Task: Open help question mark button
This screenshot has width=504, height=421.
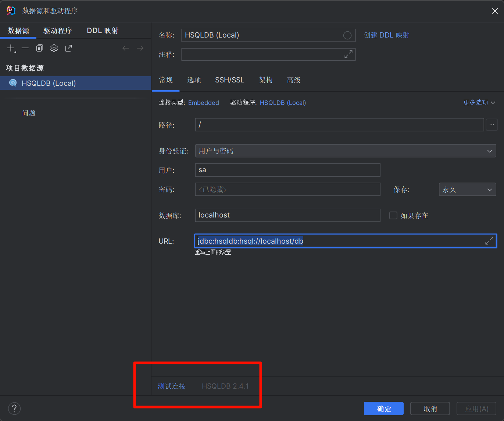Action: [14, 408]
